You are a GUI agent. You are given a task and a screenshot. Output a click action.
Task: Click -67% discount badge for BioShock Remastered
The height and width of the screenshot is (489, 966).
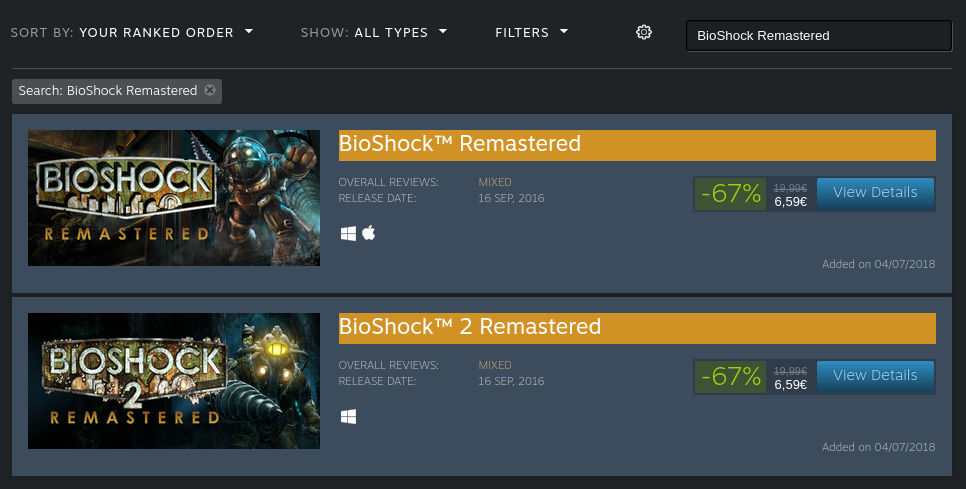(731, 194)
